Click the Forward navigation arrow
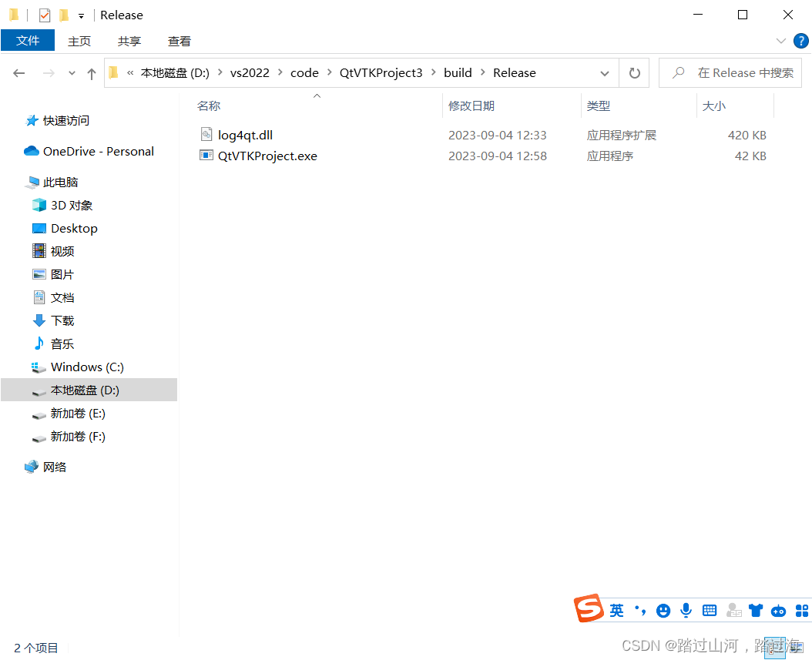 tap(49, 73)
